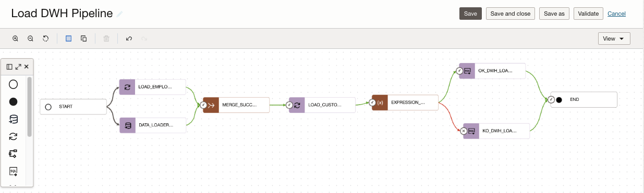This screenshot has height=193, width=644.
Task: Save the pipeline
Action: 470,14
